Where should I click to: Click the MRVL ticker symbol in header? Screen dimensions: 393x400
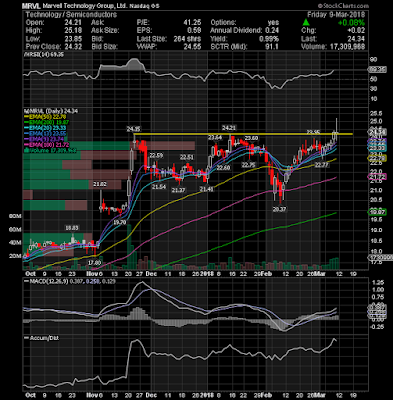[30, 6]
